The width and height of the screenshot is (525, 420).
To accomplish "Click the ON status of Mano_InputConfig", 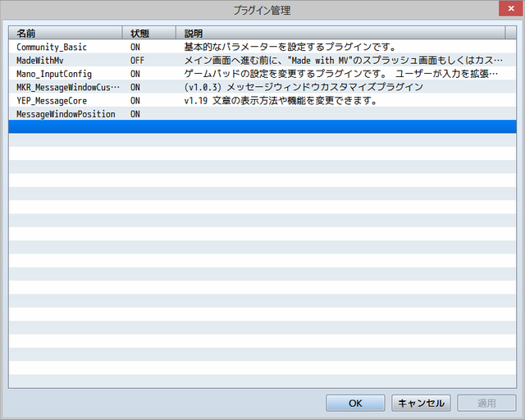I will (135, 74).
